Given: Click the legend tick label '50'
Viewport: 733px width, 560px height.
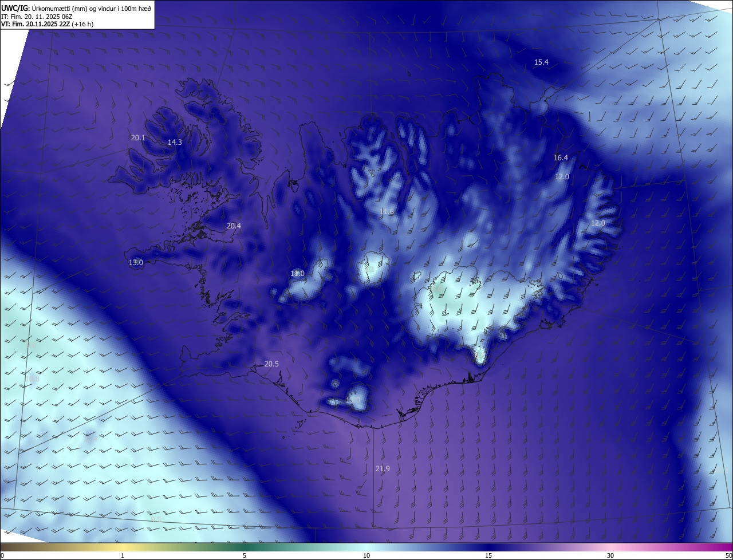Looking at the screenshot, I should (x=728, y=555).
